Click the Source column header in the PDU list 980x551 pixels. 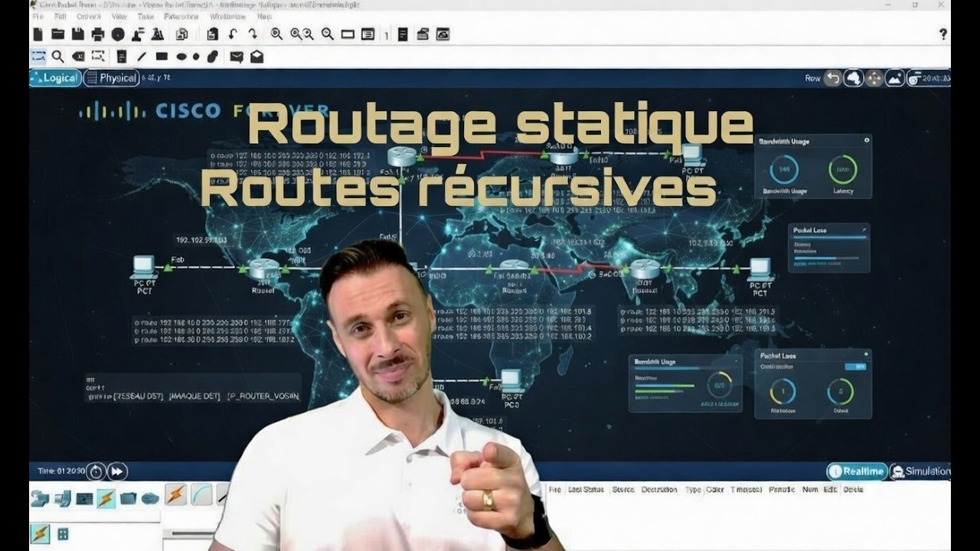pos(623,489)
